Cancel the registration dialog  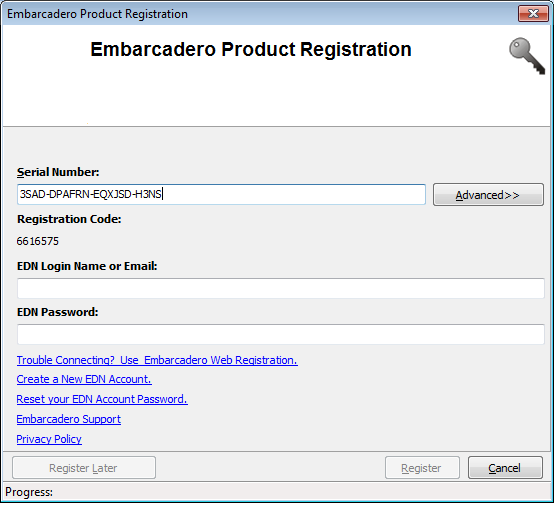[x=505, y=468]
